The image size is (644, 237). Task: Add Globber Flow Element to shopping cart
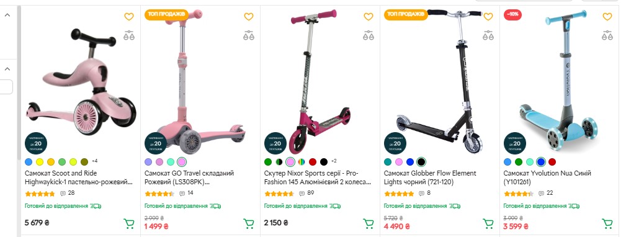(488, 223)
